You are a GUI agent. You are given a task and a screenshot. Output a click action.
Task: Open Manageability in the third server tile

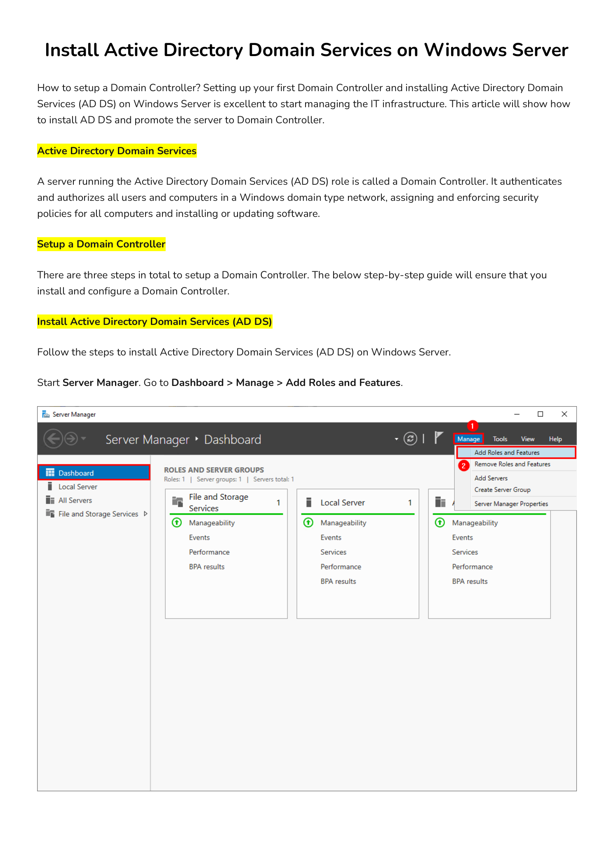(x=475, y=523)
